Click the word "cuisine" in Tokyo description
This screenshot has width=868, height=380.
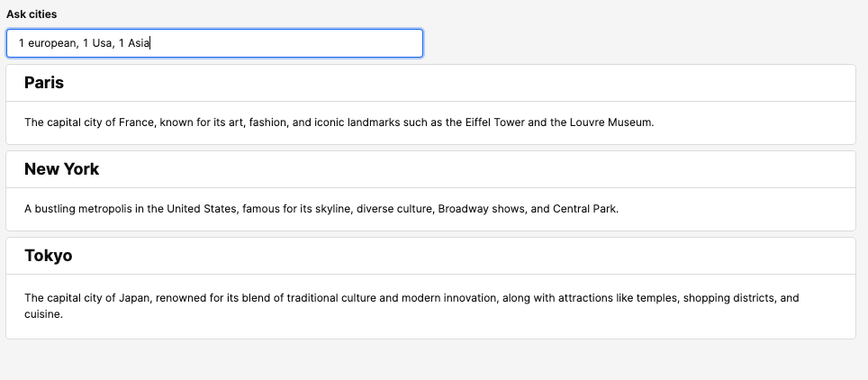(x=42, y=315)
